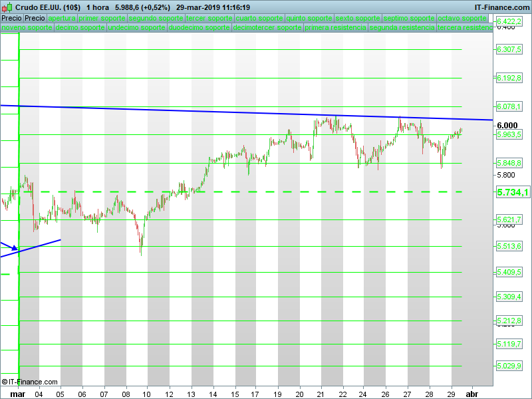Select the blue descending trendline
This screenshot has height=399, width=532.
pyautogui.click(x=199, y=110)
